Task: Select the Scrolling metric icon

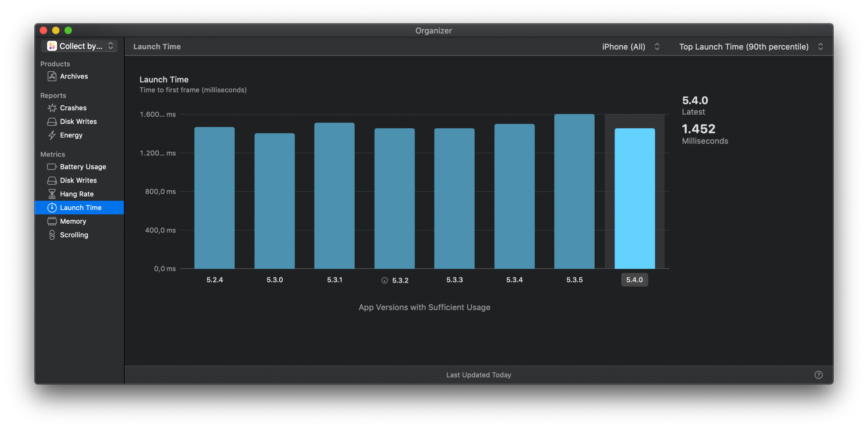Action: point(52,235)
